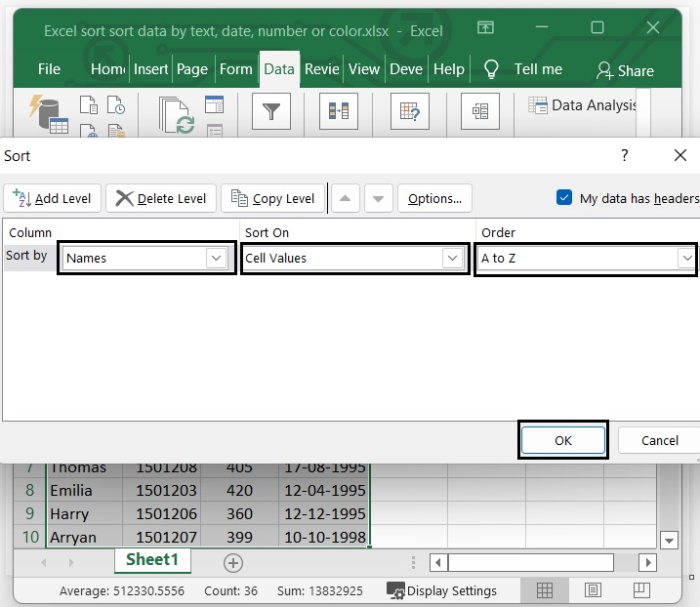This screenshot has height=607, width=700.
Task: Open the Sort by column dropdown
Action: click(x=217, y=258)
